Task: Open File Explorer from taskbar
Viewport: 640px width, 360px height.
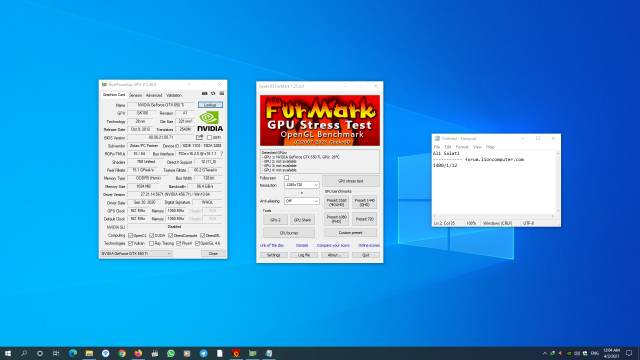Action: [89, 353]
